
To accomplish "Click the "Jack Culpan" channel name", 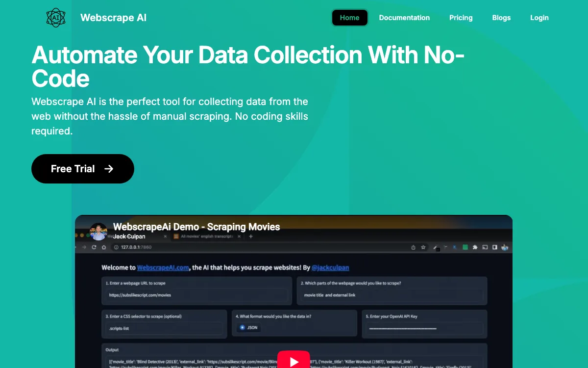I will 129,237.
